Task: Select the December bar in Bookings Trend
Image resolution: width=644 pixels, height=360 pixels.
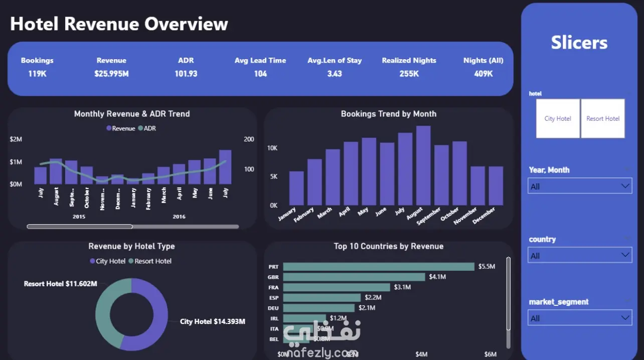Action: 496,186
